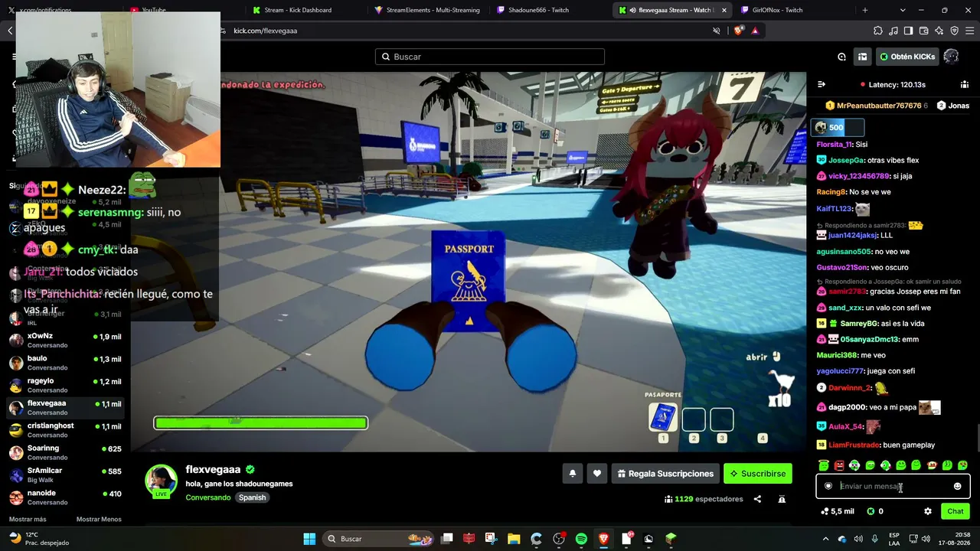The image size is (980, 551).
Task: Open the Brave music playlist icon
Action: coord(893,31)
